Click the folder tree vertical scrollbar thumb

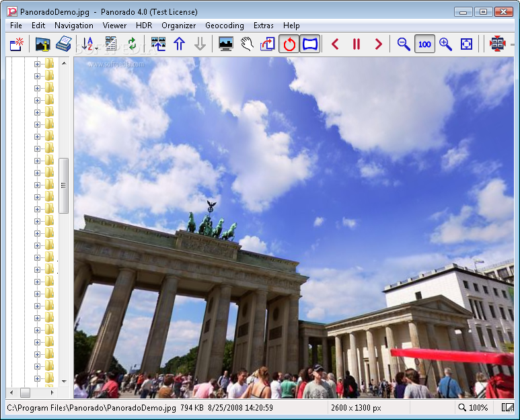click(x=63, y=185)
